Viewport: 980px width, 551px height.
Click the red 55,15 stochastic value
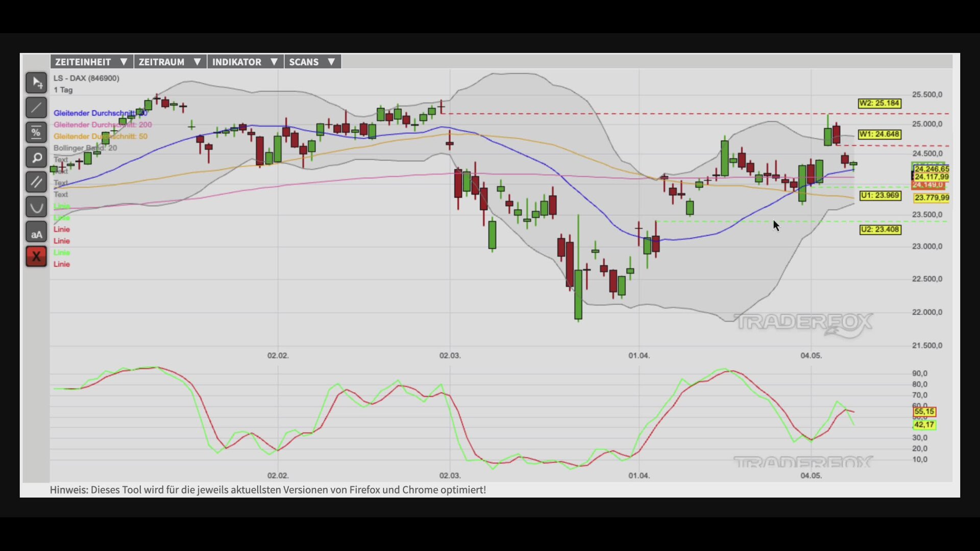pos(924,411)
